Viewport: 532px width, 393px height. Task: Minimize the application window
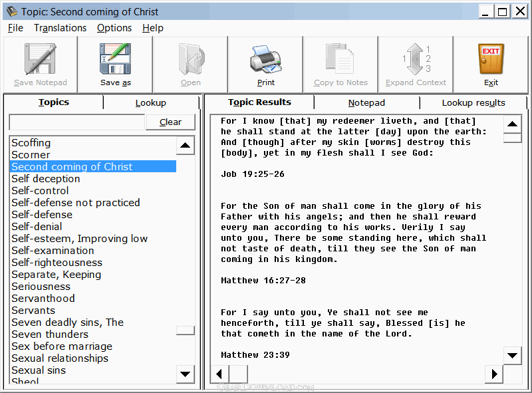click(x=485, y=11)
